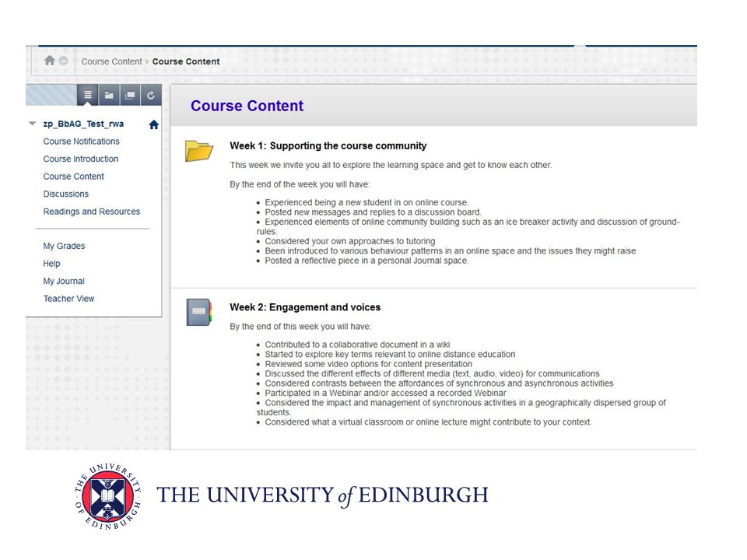747x560 pixels.
Task: Click "By the end of this week" text
Action: 300,327
